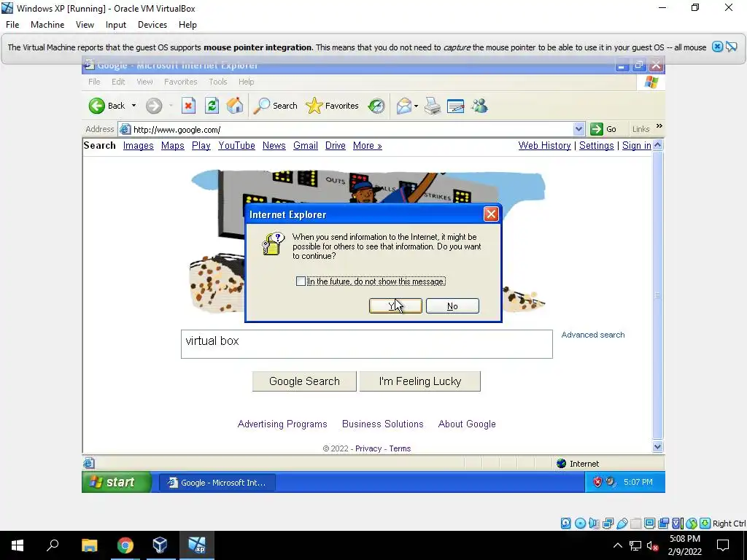Expand the Back button history dropdown arrow
This screenshot has height=560, width=747.
134,106
